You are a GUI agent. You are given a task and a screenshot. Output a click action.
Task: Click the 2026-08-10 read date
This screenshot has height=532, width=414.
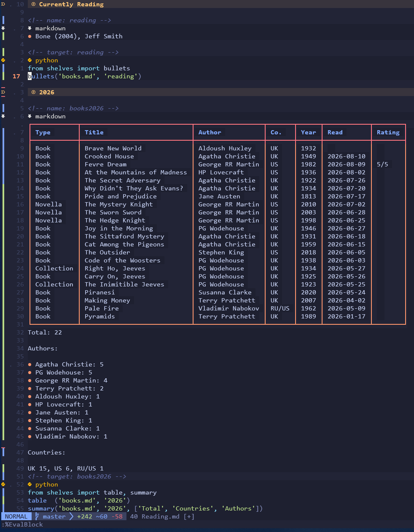coord(347,156)
